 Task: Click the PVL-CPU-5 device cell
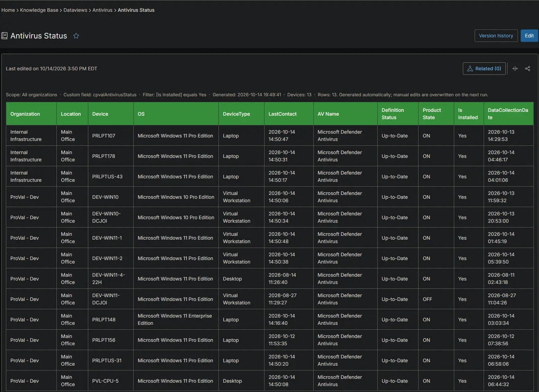coord(111,381)
